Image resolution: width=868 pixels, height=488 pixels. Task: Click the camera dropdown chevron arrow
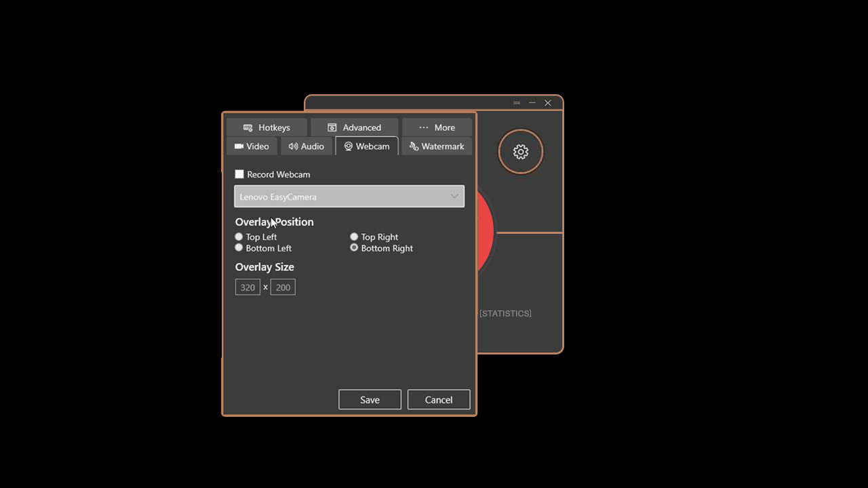[454, 197]
